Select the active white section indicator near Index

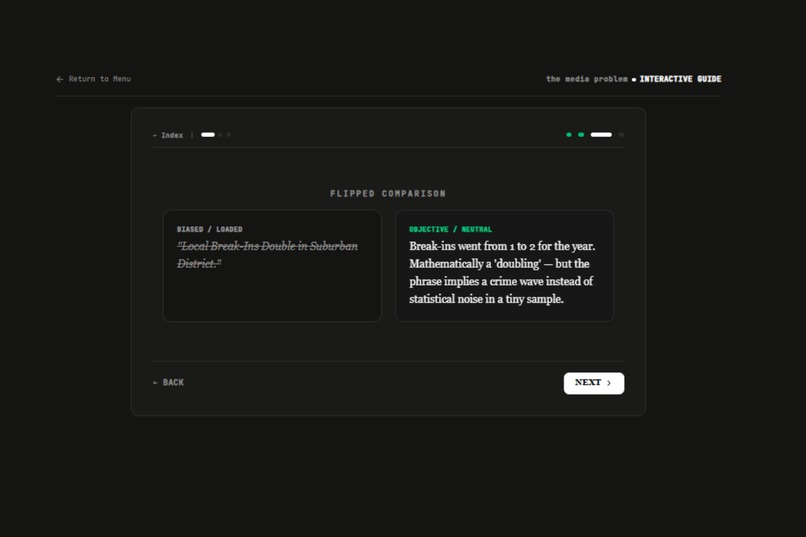click(x=208, y=135)
